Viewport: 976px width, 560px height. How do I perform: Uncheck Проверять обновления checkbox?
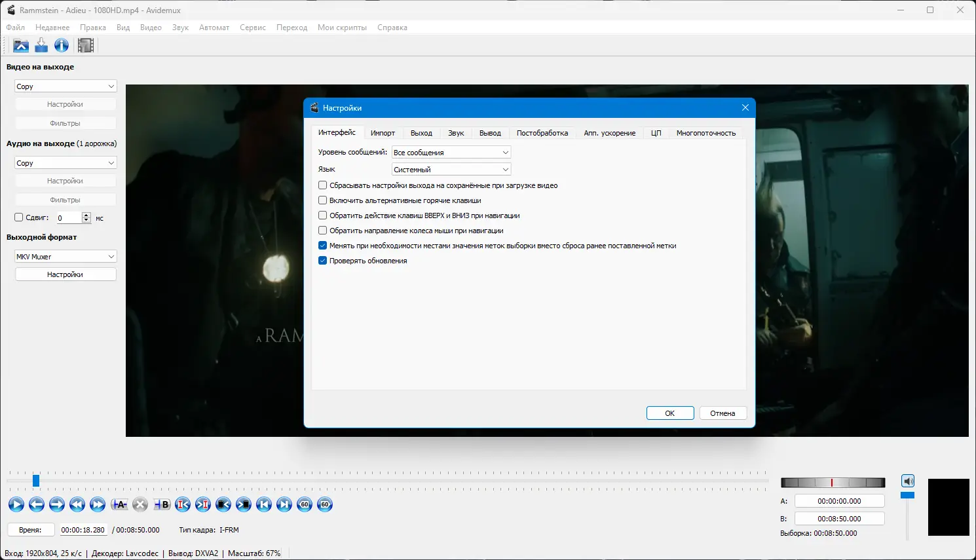point(322,261)
